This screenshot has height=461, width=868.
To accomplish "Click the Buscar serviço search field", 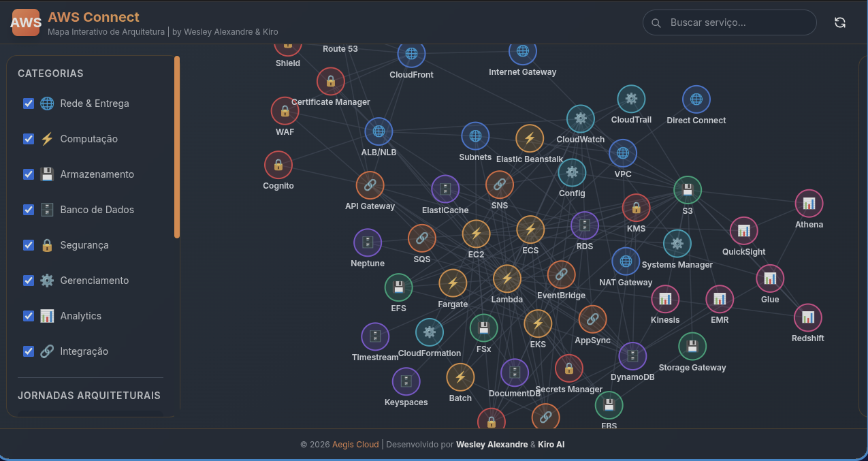I will [728, 22].
